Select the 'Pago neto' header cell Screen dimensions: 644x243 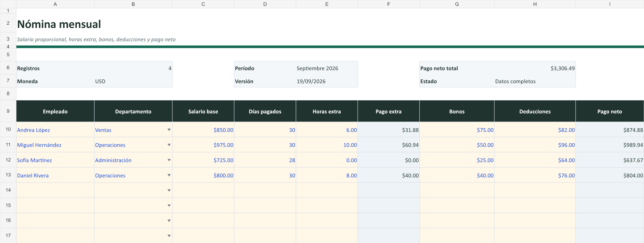point(610,111)
